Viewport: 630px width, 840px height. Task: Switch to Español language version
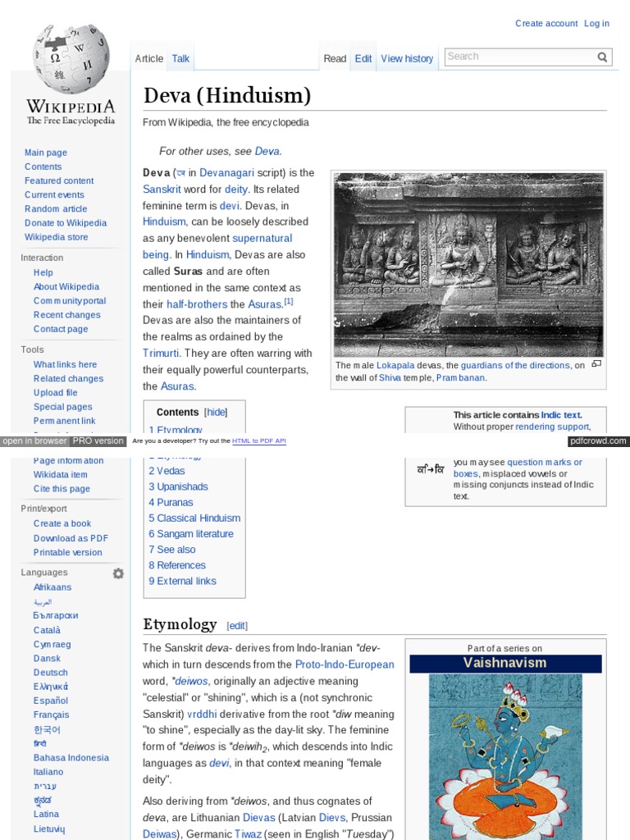[x=50, y=701]
